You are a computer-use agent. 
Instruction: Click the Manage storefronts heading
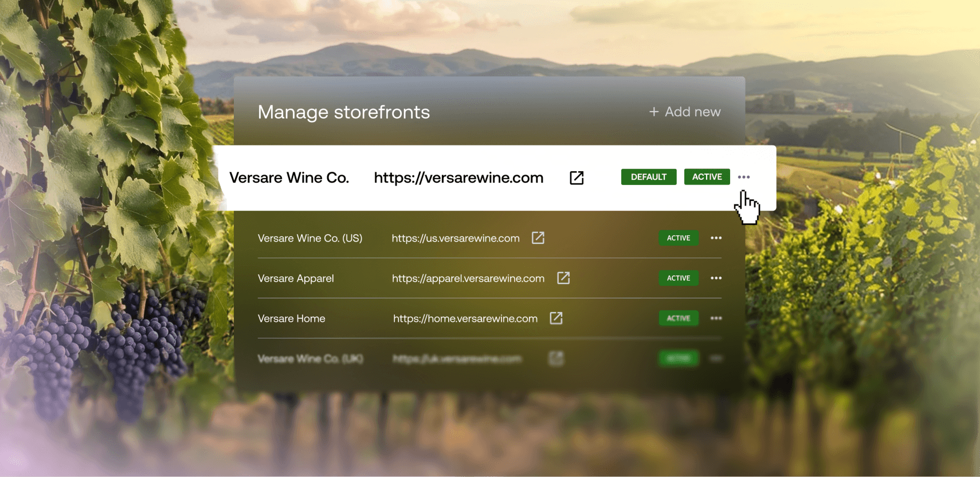[344, 112]
